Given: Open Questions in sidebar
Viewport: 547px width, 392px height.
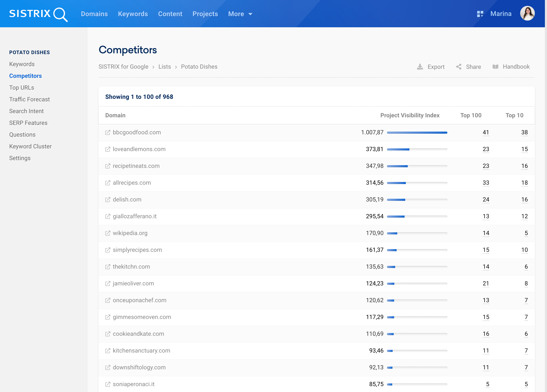Looking at the screenshot, I should pos(22,135).
